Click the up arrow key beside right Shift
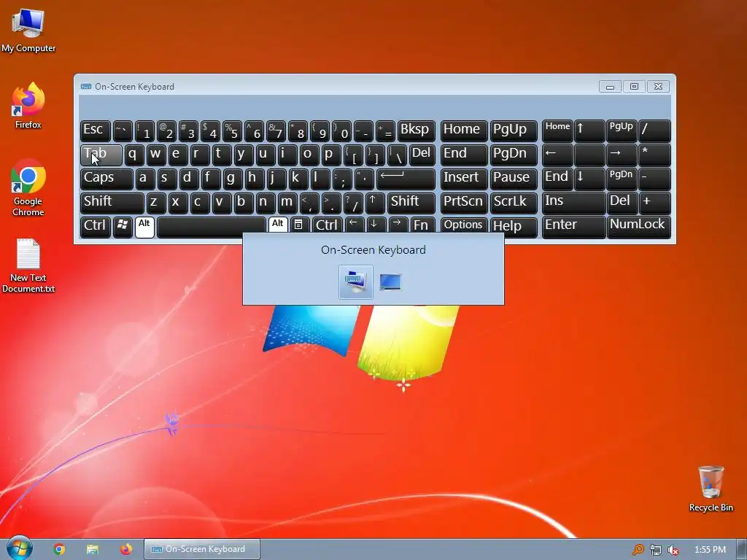Viewport: 747px width, 560px height. (374, 203)
